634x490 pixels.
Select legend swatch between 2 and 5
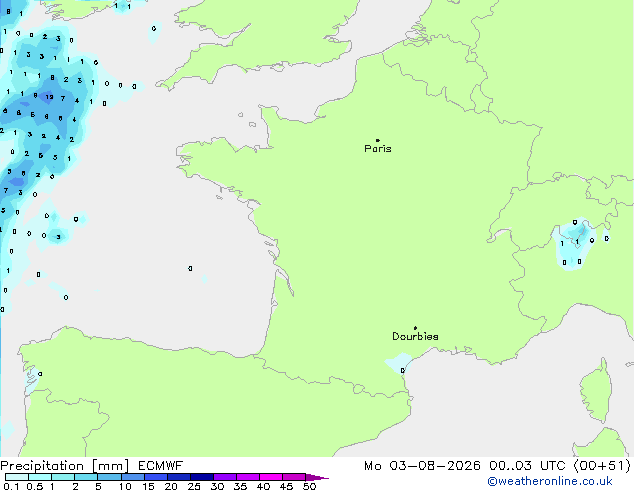(x=86, y=477)
